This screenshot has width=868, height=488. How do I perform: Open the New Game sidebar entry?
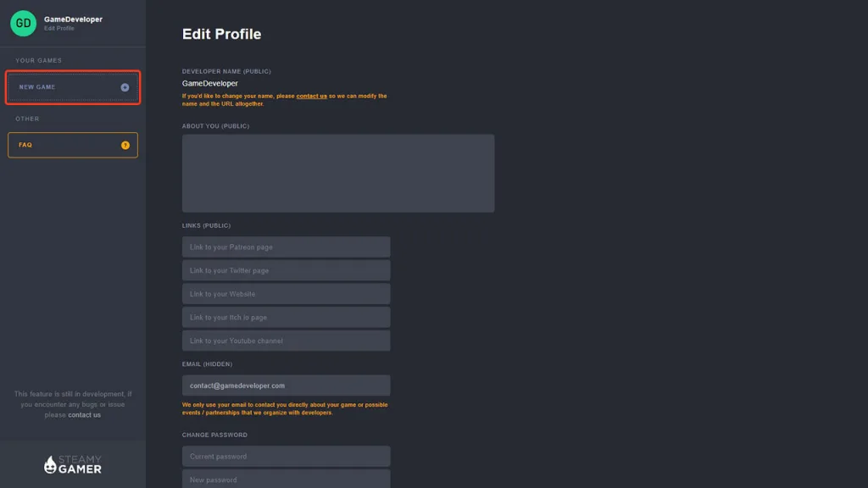73,87
